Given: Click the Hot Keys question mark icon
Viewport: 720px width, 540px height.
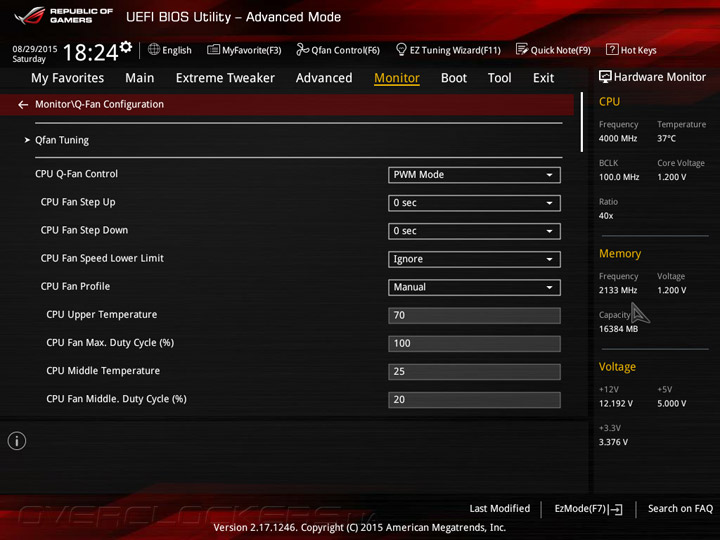Looking at the screenshot, I should 612,49.
